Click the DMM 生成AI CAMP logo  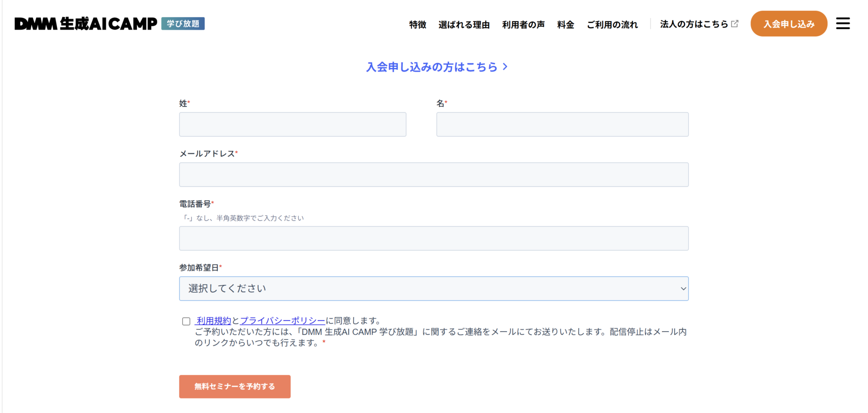(86, 24)
